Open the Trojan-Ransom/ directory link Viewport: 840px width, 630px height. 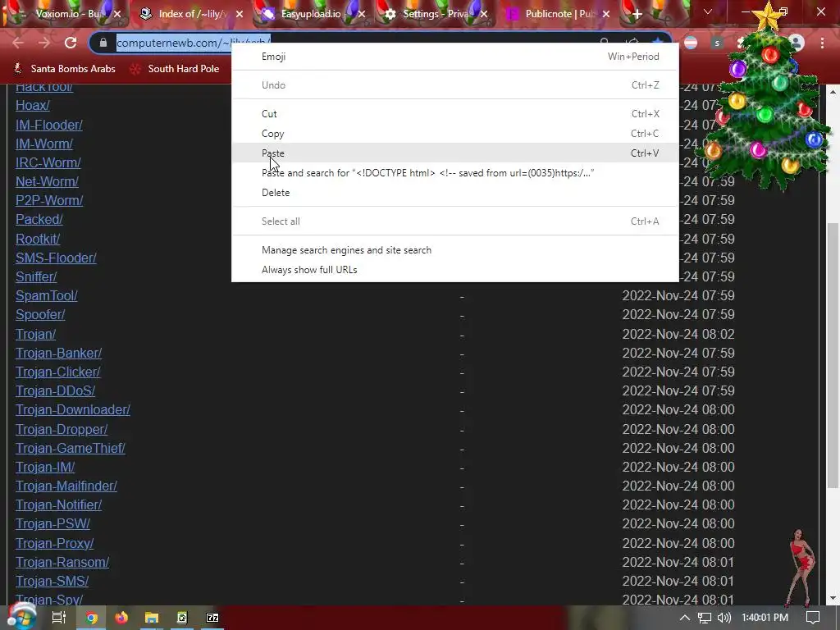tap(62, 562)
